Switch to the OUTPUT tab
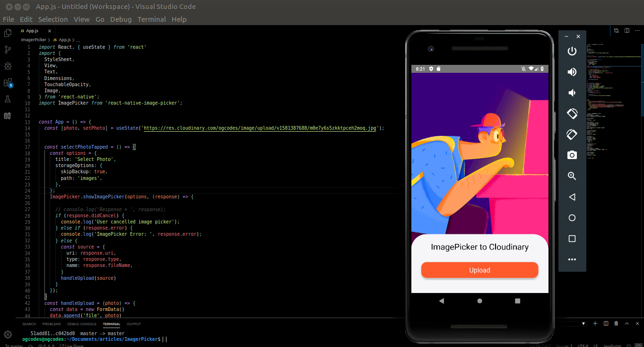The width and height of the screenshot is (644, 347). click(x=134, y=324)
